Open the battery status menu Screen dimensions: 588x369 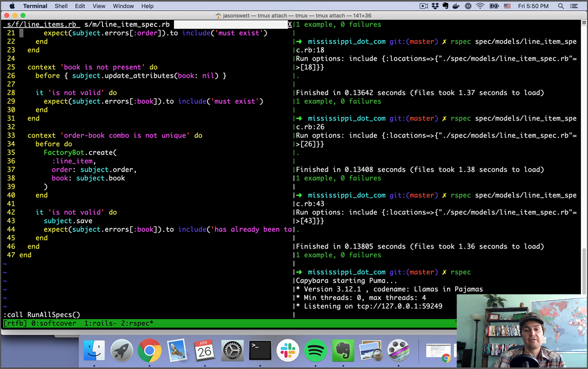click(x=494, y=6)
